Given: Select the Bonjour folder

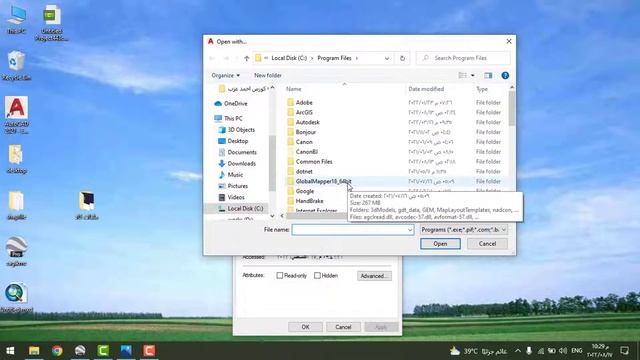Looking at the screenshot, I should coord(306,132).
